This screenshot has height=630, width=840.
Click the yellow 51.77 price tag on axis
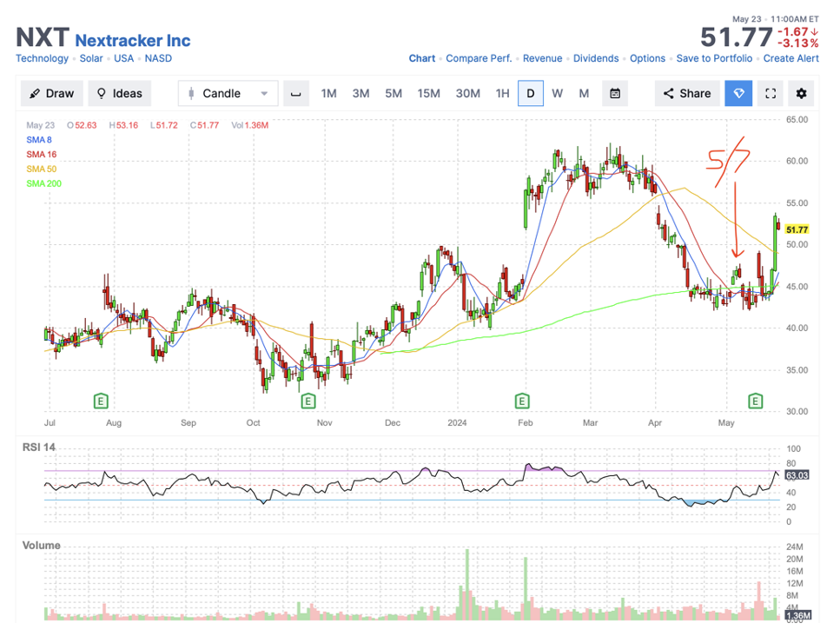point(797,229)
